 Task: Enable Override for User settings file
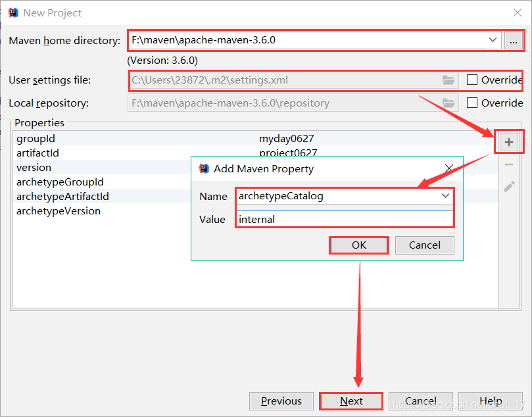(x=472, y=80)
